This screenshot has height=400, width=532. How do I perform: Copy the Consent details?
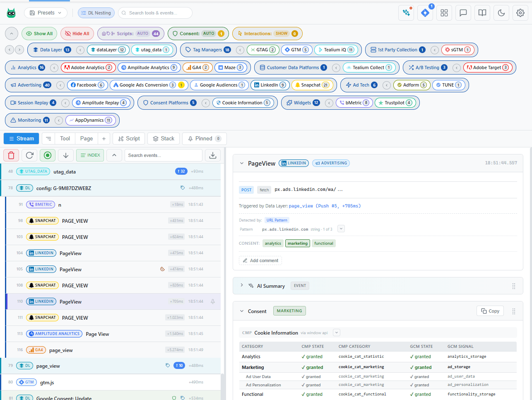[490, 311]
